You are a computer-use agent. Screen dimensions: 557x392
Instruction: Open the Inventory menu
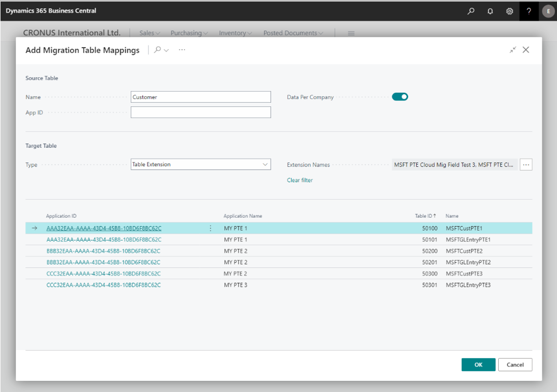coord(235,33)
